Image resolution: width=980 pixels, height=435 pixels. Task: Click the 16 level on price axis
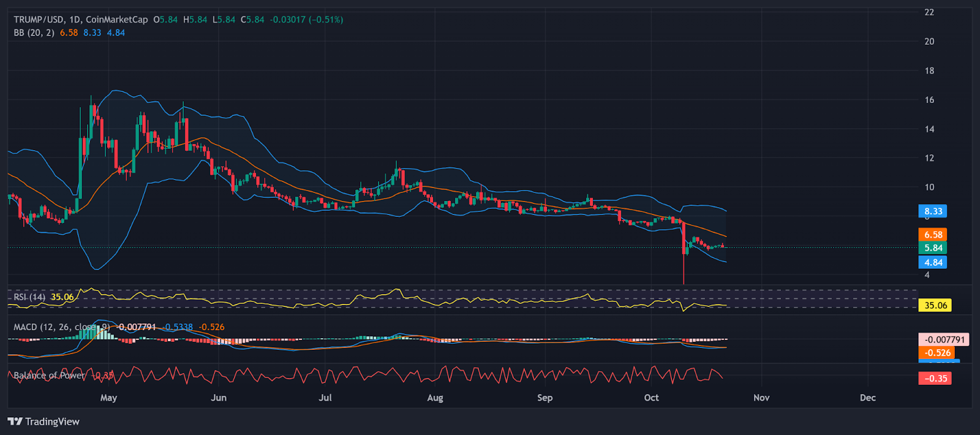(x=929, y=100)
